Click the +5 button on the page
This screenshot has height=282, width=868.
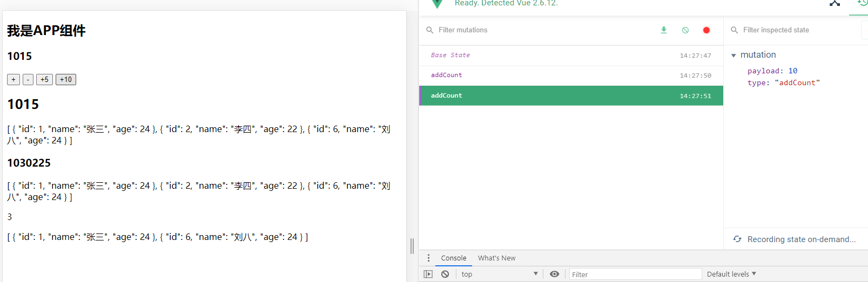(44, 80)
